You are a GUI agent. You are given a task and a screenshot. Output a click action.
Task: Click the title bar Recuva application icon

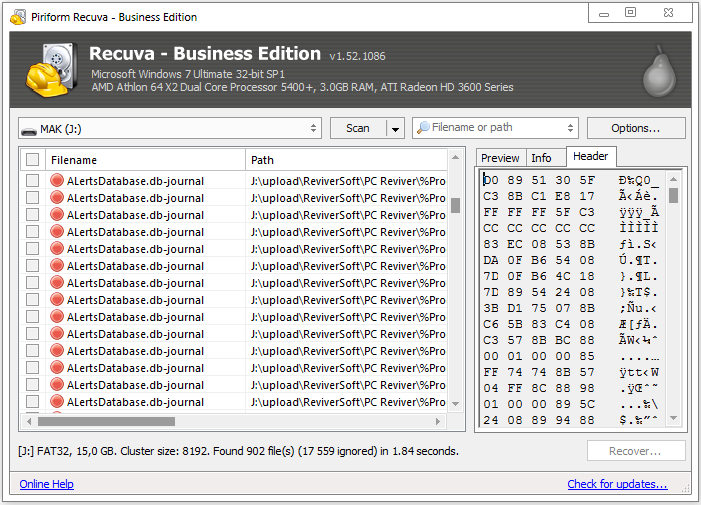(14, 16)
